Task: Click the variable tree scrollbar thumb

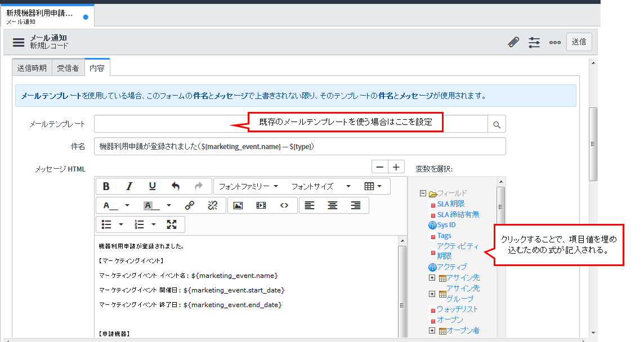Action: (x=500, y=207)
